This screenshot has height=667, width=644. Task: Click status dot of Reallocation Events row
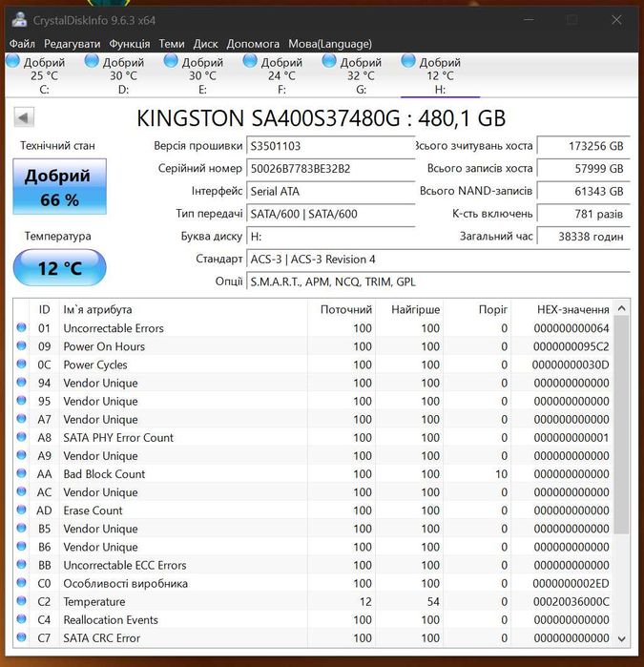coord(21,619)
